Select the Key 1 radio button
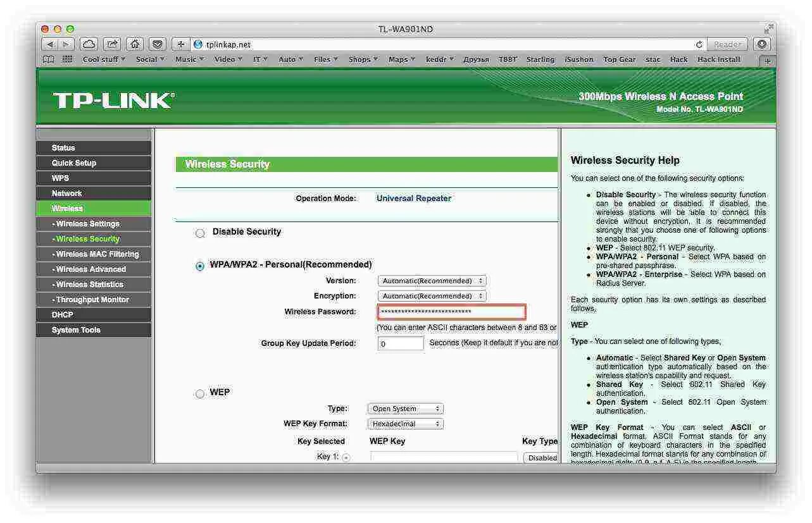This screenshot has width=812, height=523. (346, 458)
